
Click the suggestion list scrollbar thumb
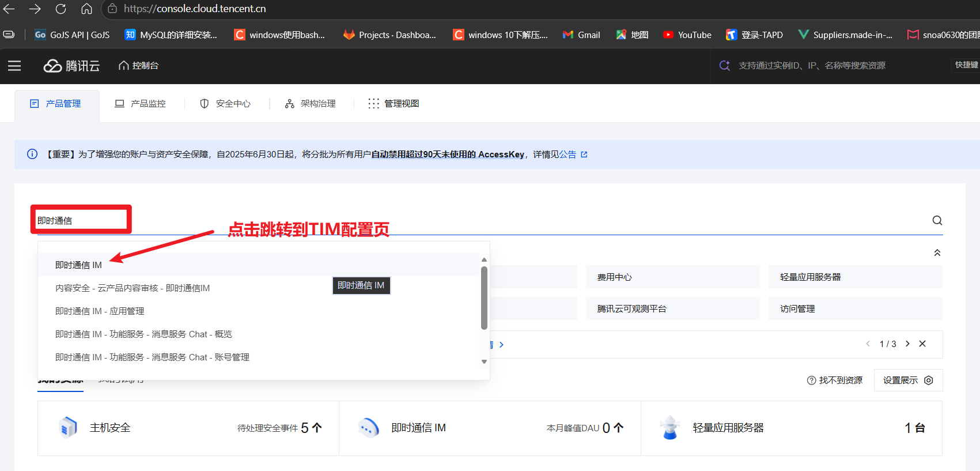point(484,297)
